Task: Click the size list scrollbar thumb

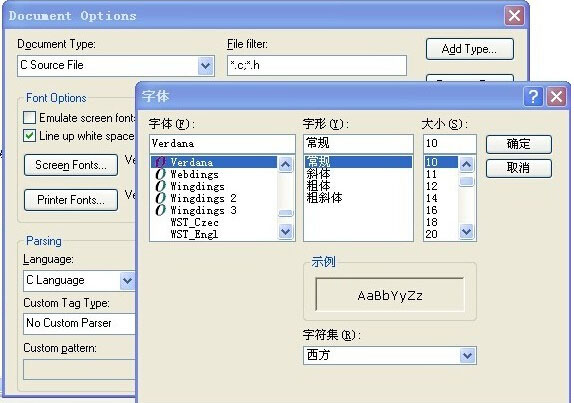Action: tap(466, 181)
